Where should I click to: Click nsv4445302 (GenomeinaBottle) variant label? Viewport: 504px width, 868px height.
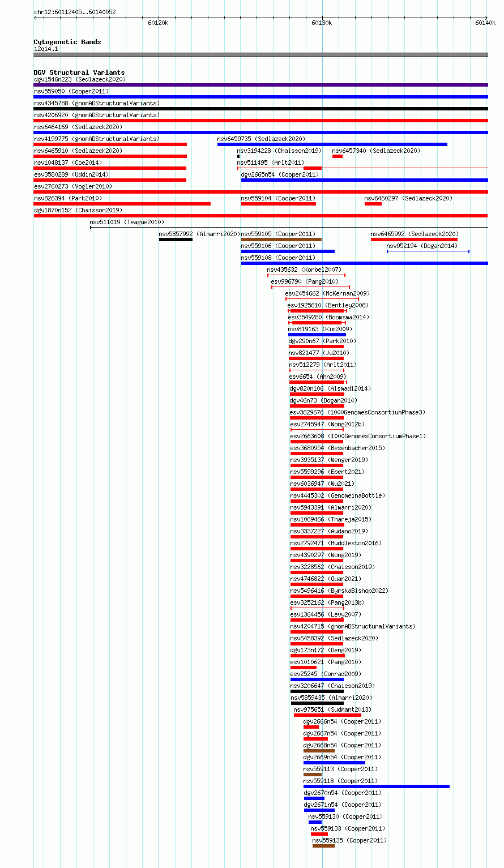(x=338, y=495)
